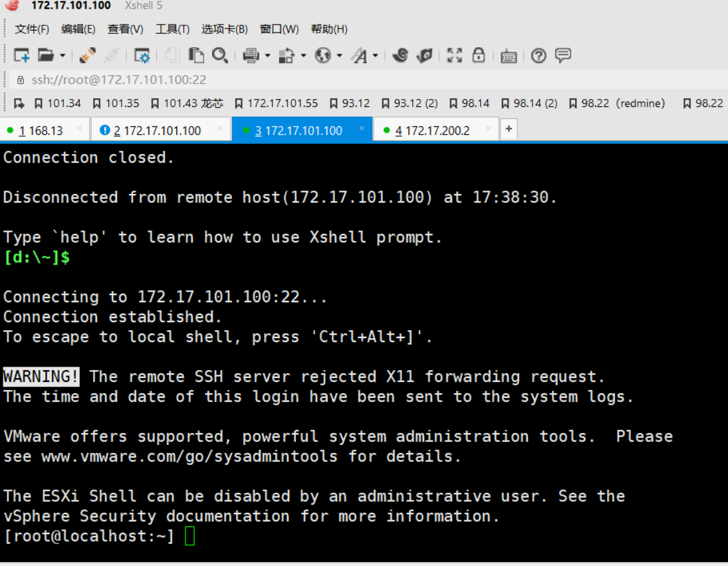Toggle the full screen icon
The width and height of the screenshot is (728, 566).
click(x=455, y=56)
